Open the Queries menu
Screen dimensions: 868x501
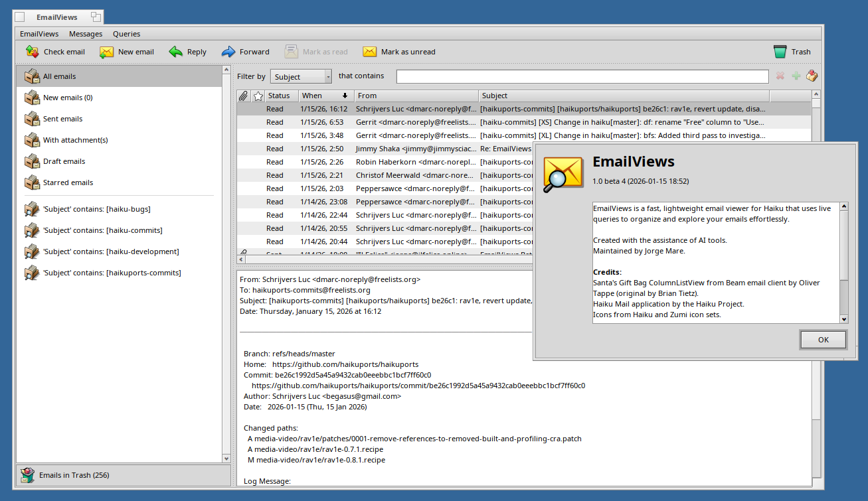[x=126, y=34]
